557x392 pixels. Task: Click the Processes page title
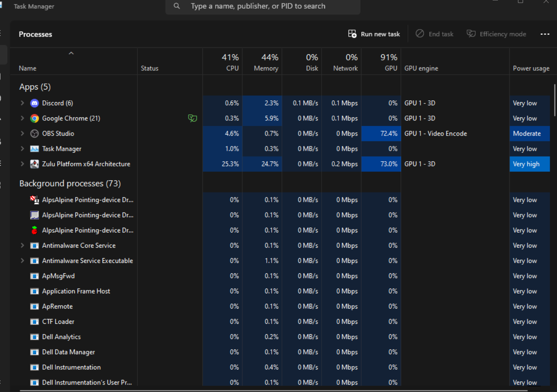click(x=36, y=34)
